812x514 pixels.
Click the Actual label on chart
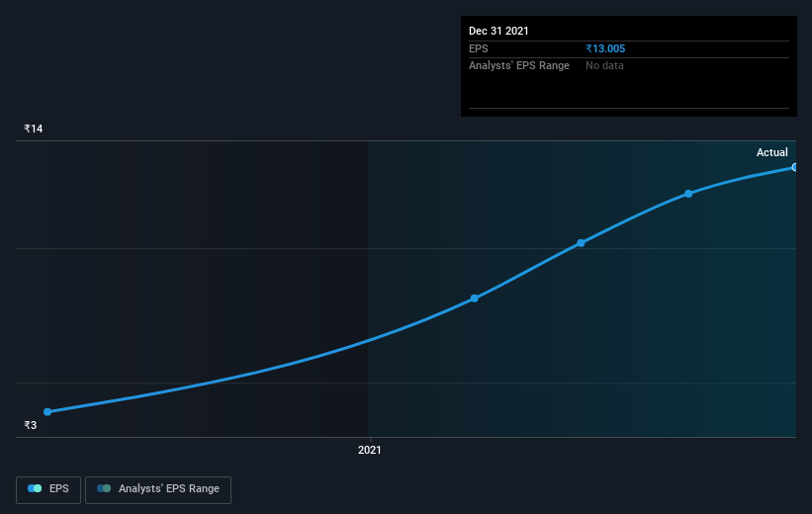point(771,152)
